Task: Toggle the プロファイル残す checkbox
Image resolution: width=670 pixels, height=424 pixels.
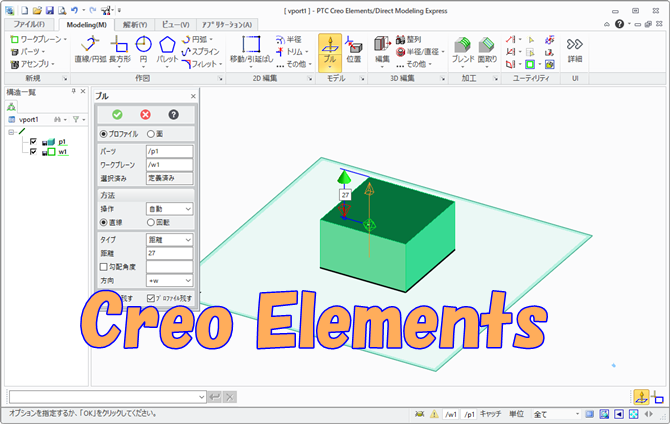Action: coord(150,298)
